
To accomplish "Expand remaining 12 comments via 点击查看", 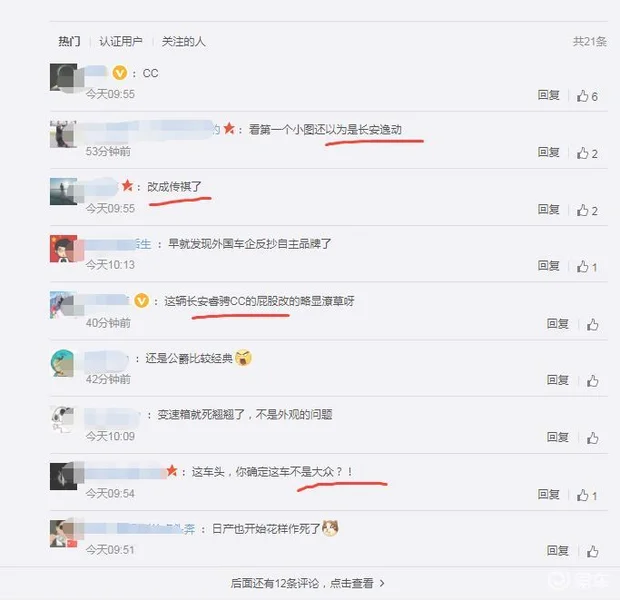I will coord(308,583).
